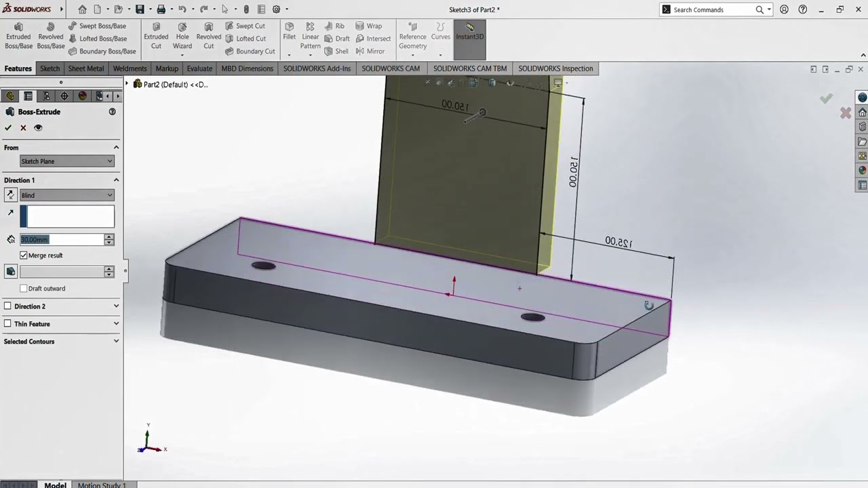The height and width of the screenshot is (488, 868).
Task: Open the Appearances tab in task pane
Action: point(862,171)
